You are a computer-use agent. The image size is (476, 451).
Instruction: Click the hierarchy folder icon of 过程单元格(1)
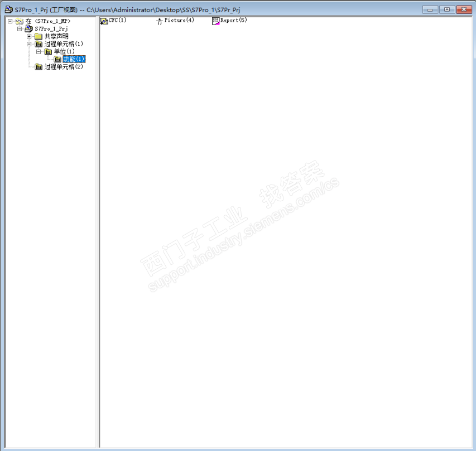coord(39,44)
